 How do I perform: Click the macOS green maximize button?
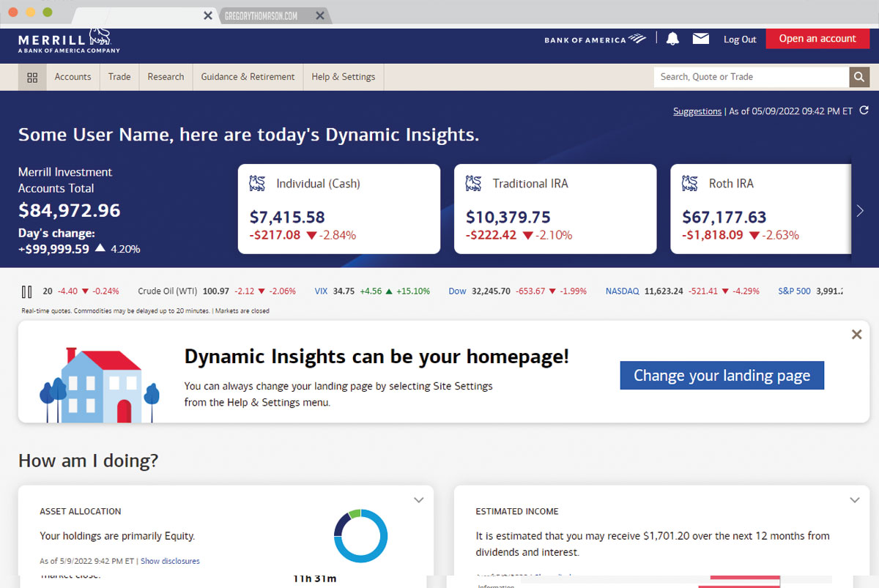coord(48,13)
